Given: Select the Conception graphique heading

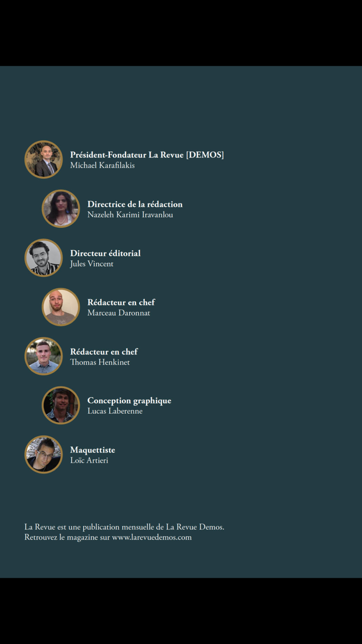Looking at the screenshot, I should (129, 401).
